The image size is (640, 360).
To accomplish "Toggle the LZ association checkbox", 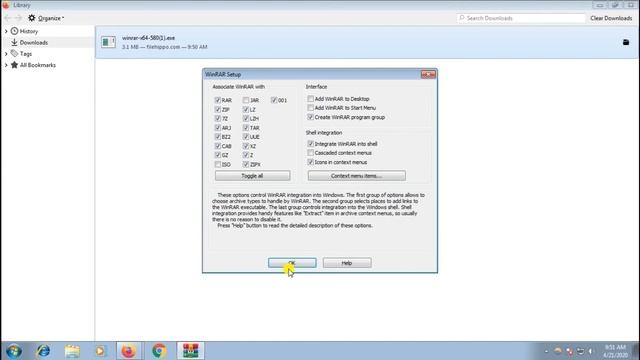I will [x=246, y=109].
